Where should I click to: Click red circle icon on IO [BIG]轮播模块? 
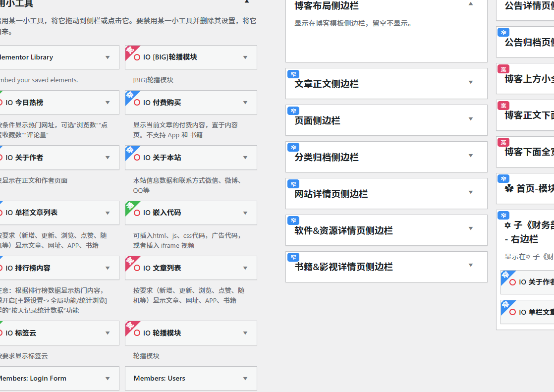pyautogui.click(x=137, y=57)
